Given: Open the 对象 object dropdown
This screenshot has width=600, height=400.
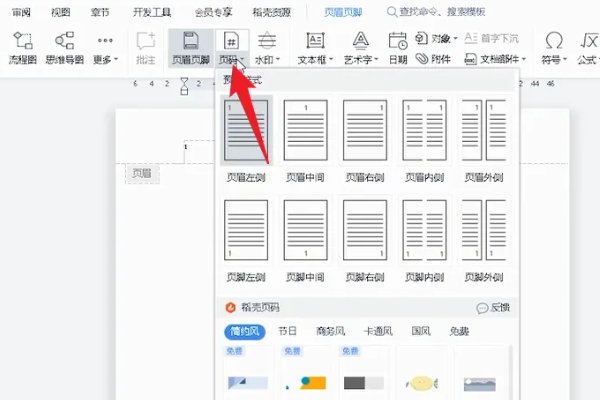Looking at the screenshot, I should [x=436, y=39].
